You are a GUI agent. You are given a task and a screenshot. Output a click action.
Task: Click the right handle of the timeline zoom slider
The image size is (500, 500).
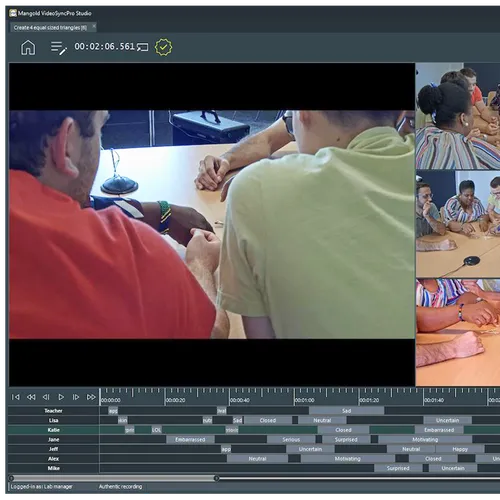point(216,478)
